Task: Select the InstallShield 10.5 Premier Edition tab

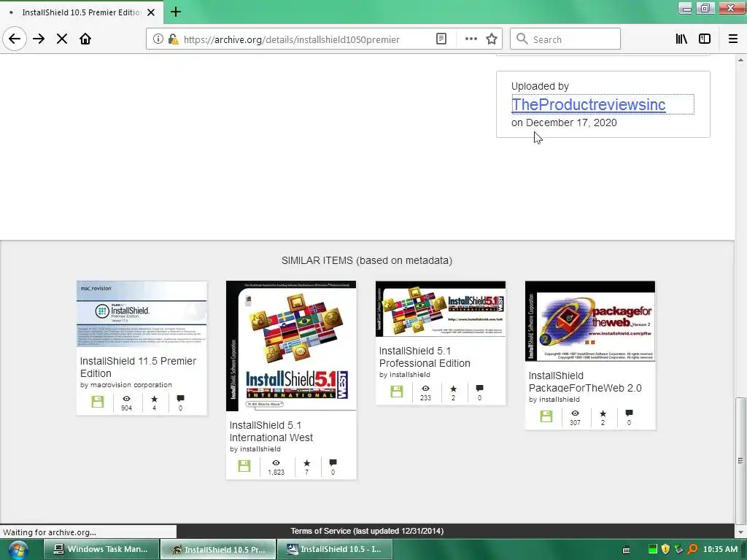Action: click(x=81, y=12)
